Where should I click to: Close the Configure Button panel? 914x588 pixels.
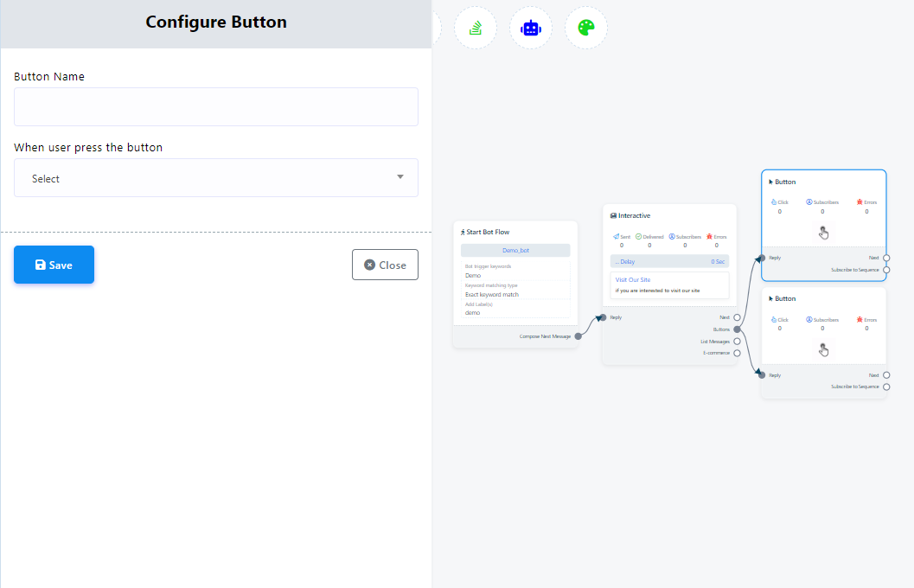pyautogui.click(x=385, y=265)
